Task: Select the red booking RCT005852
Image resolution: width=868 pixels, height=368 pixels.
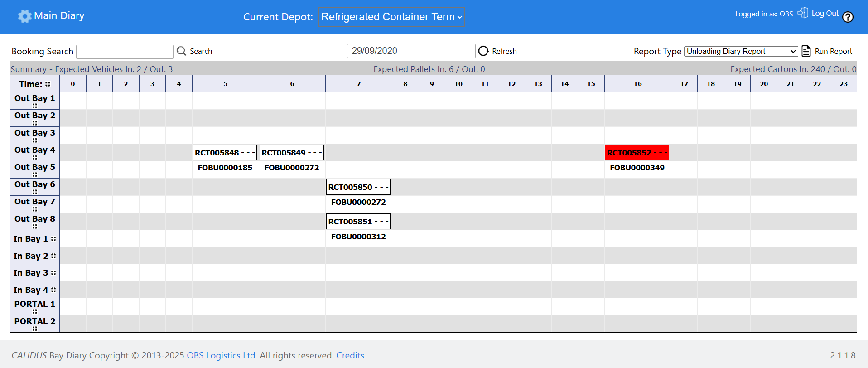Action: 637,153
